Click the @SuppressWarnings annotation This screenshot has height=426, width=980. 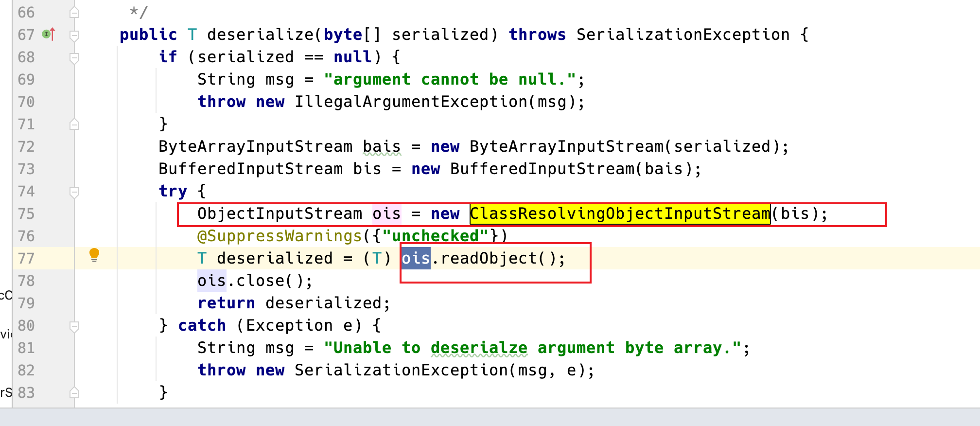coord(280,236)
